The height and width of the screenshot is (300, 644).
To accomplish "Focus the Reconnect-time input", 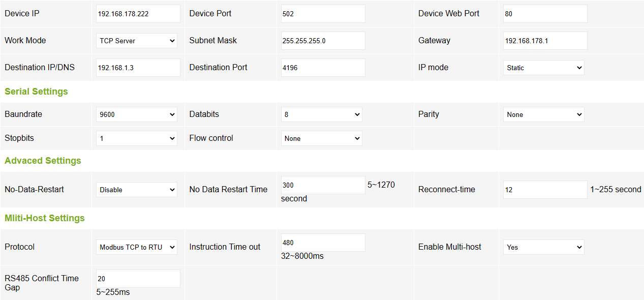I will [545, 190].
